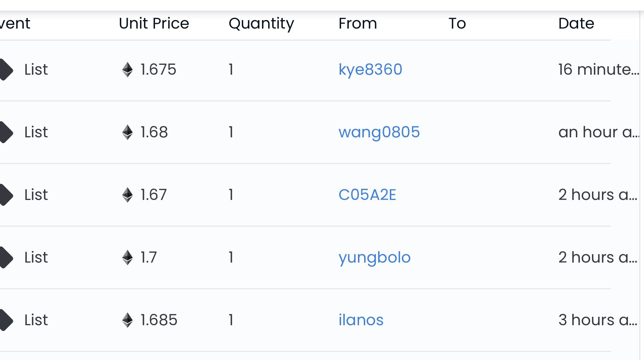Visit the C05A2E account link

click(x=367, y=195)
